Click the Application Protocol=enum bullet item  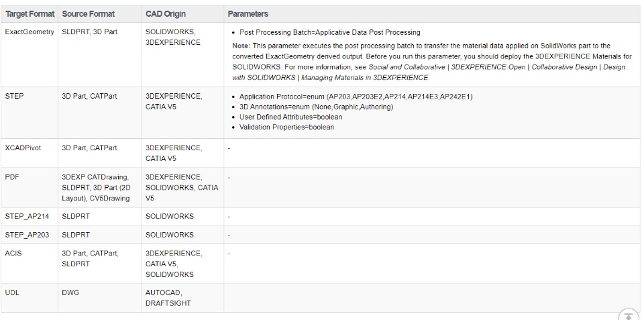click(x=356, y=97)
